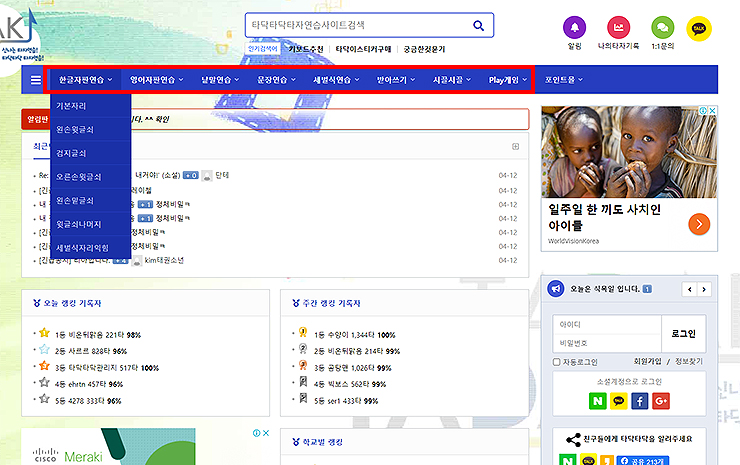Image resolution: width=740 pixels, height=465 pixels.
Task: Select 오른손윗글쇠 from the submenu
Action: tap(91, 177)
